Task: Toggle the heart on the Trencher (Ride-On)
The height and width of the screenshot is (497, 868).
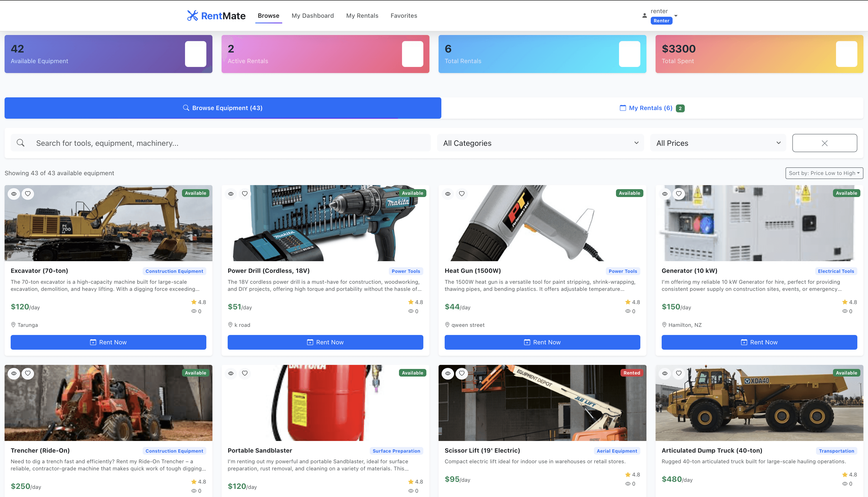Action: click(28, 373)
